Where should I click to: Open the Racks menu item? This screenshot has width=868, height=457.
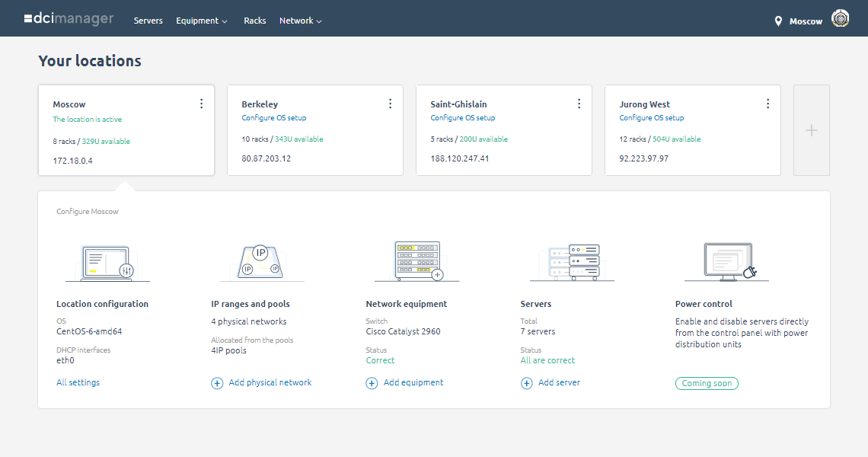pos(254,21)
